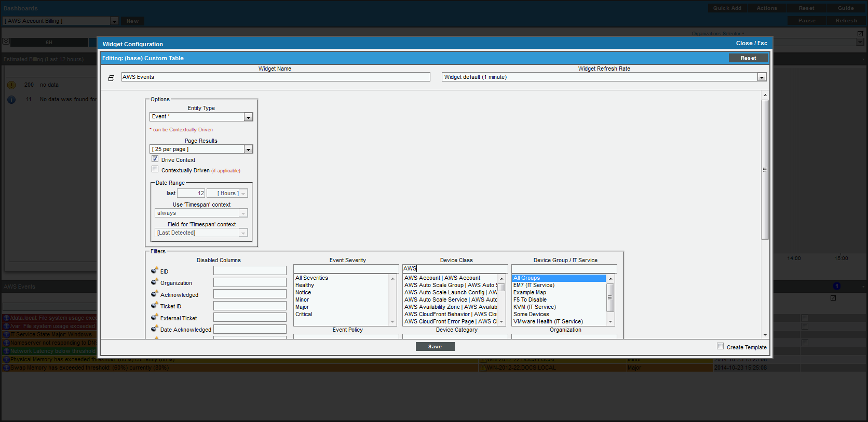The image size is (868, 422).
Task: Click the Device Group / IT Service filter field
Action: (x=564, y=269)
